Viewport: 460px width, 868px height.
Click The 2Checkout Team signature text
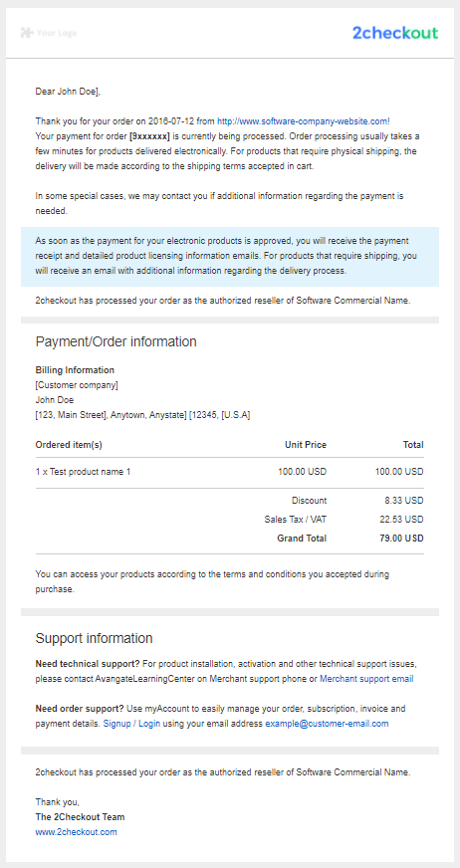[x=81, y=816]
